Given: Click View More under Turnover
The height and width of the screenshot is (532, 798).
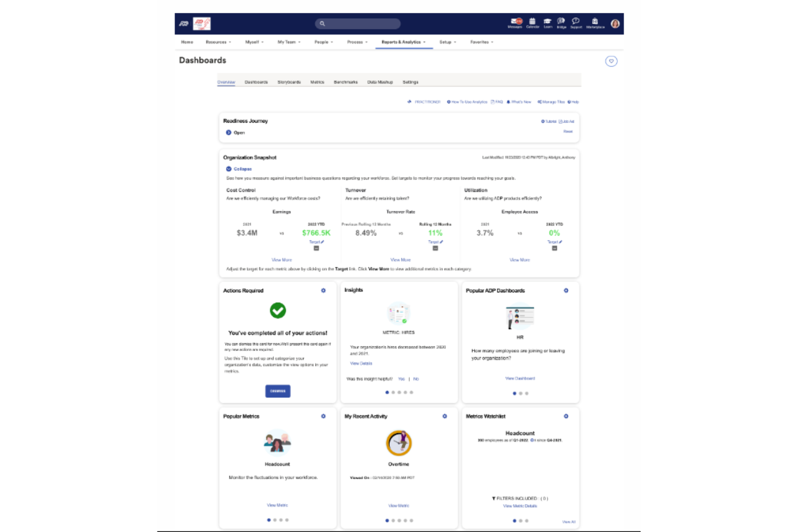Looking at the screenshot, I should pyautogui.click(x=400, y=259).
